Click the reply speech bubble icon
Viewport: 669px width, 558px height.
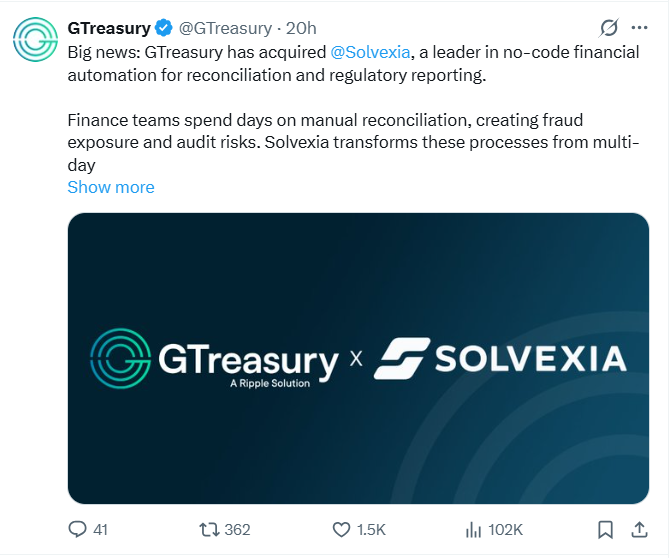point(77,529)
